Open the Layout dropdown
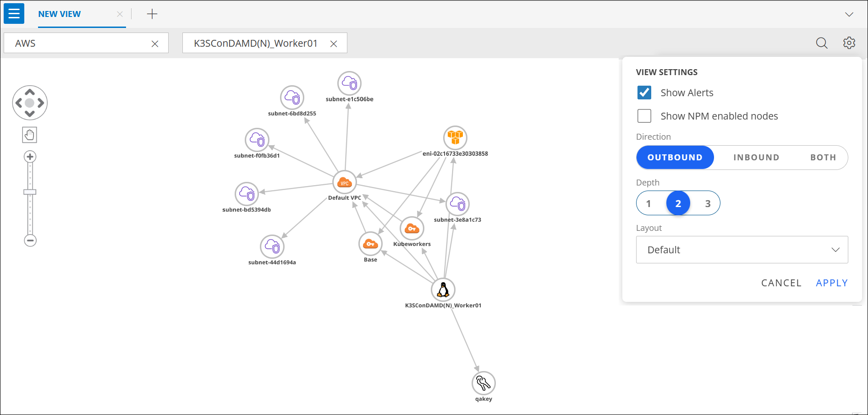 tap(742, 250)
